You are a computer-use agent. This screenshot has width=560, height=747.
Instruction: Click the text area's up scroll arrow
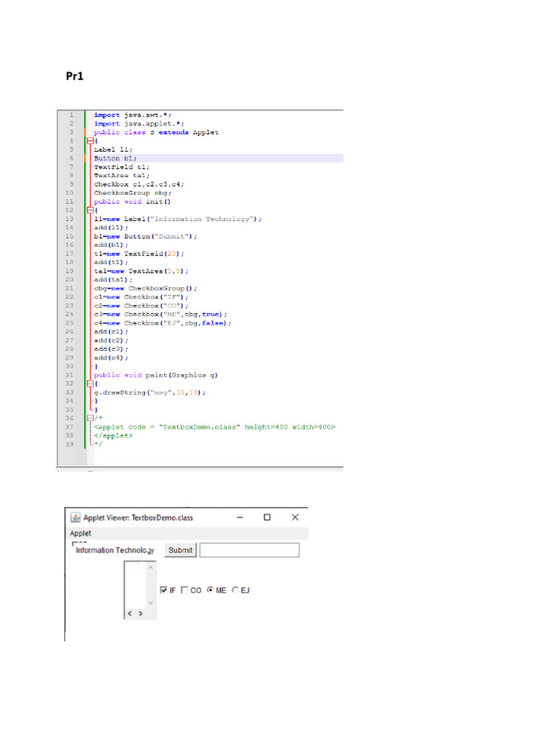pos(150,568)
